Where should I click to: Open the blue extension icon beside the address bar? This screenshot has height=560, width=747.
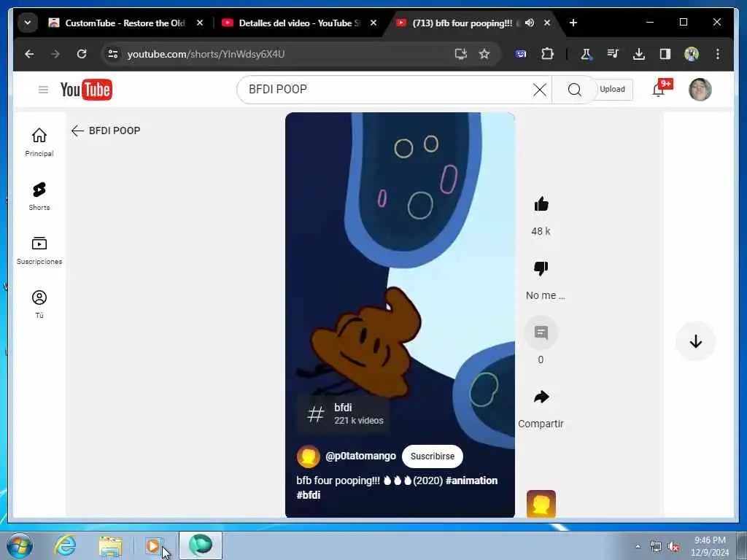click(x=521, y=54)
